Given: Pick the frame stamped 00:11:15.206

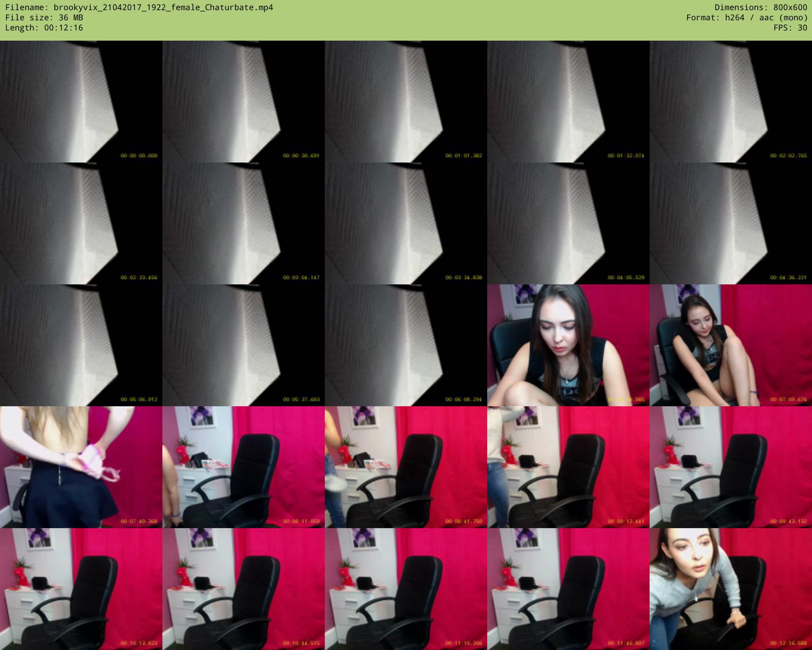Looking at the screenshot, I should pos(406,589).
